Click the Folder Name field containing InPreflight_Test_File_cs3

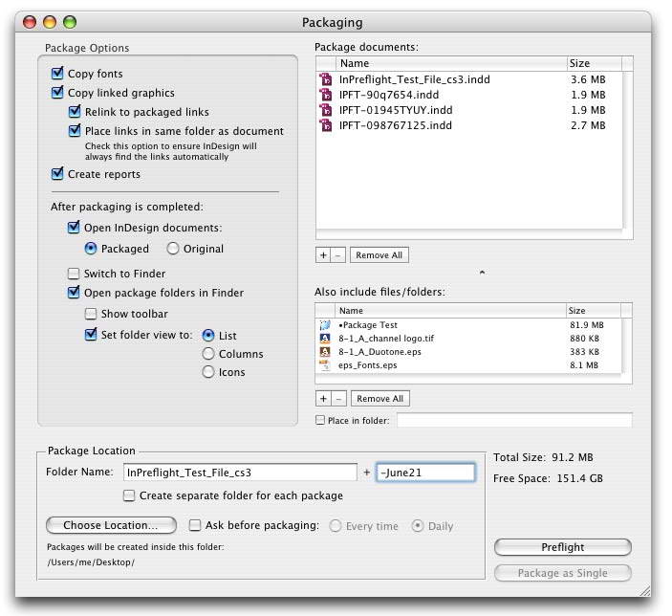pos(240,473)
